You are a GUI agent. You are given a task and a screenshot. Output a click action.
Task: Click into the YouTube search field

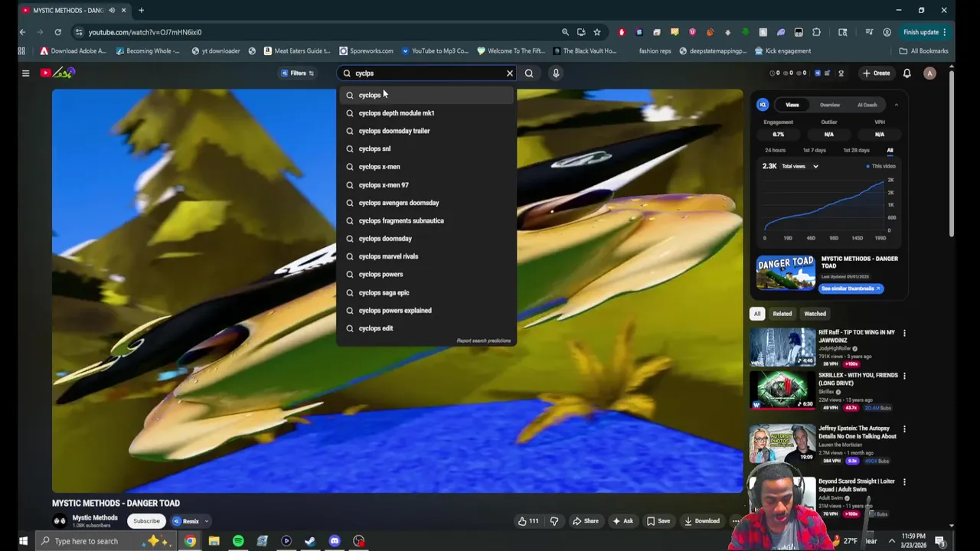pos(426,73)
